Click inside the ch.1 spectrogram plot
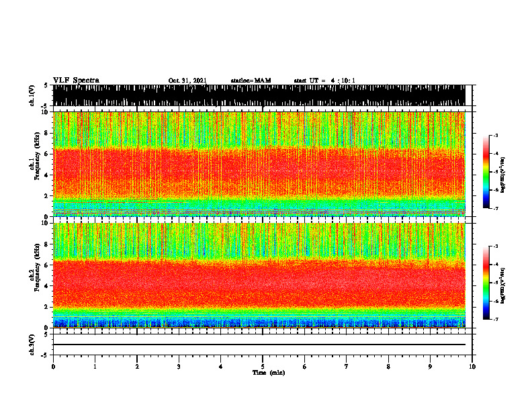This screenshot has height=411, width=532. [x=259, y=164]
